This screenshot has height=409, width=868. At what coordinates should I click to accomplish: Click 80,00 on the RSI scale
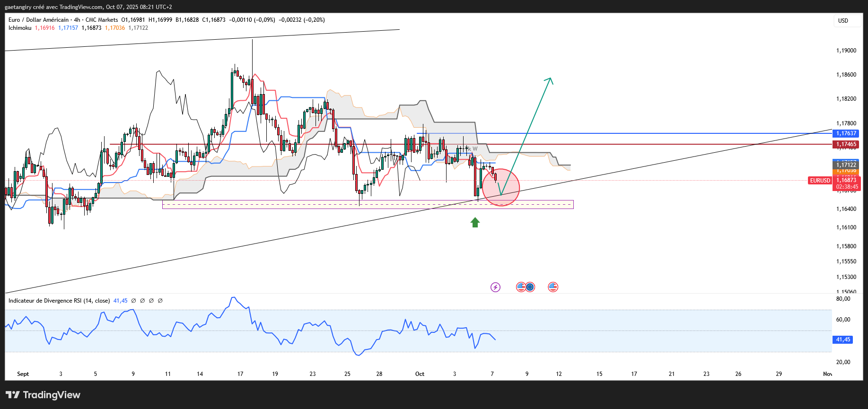point(843,299)
